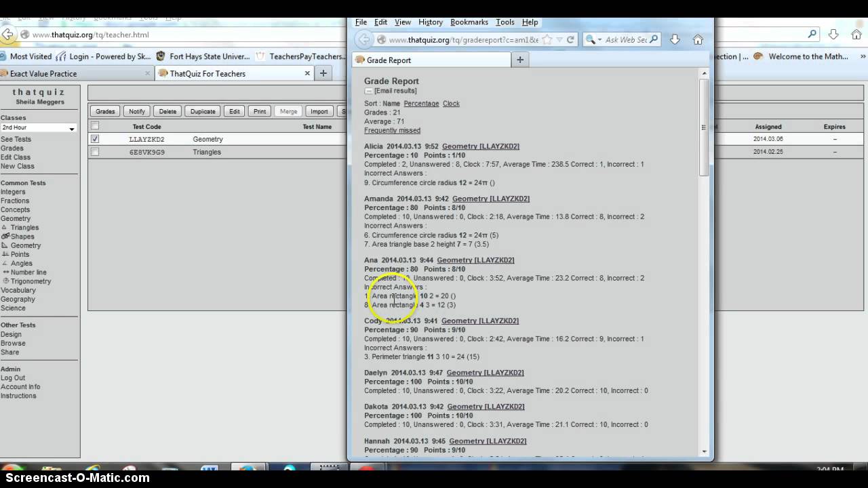Image resolution: width=868 pixels, height=488 pixels.
Task: Uncheck the Geometry LLAYZKD2 test checkbox
Action: pos(95,139)
